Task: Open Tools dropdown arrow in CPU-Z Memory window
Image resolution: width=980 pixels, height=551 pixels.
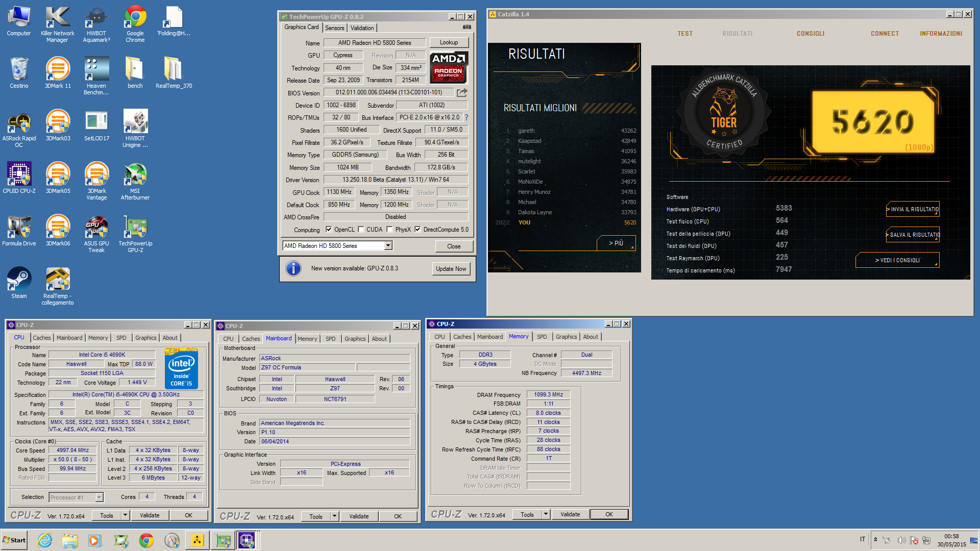Action: pyautogui.click(x=546, y=514)
